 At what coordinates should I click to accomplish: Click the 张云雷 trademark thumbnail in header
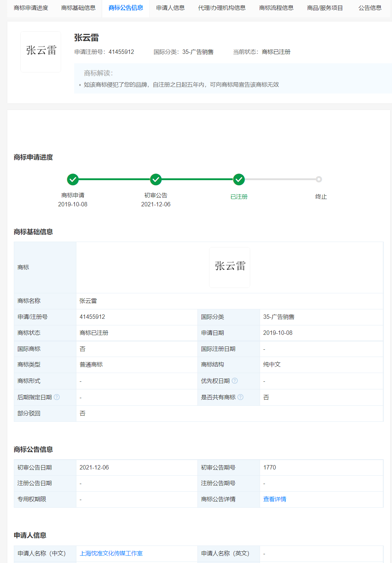click(41, 52)
